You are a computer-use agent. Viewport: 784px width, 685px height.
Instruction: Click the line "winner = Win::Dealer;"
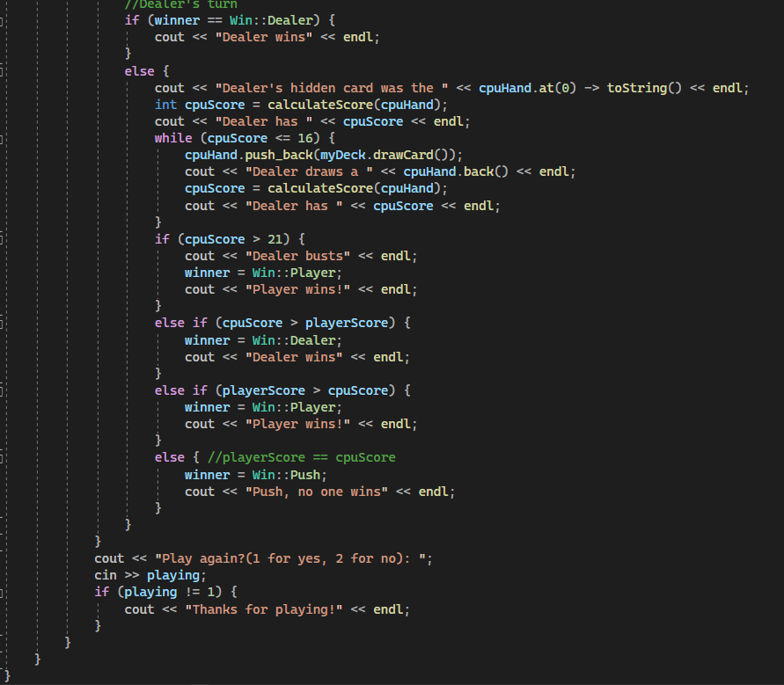click(263, 340)
